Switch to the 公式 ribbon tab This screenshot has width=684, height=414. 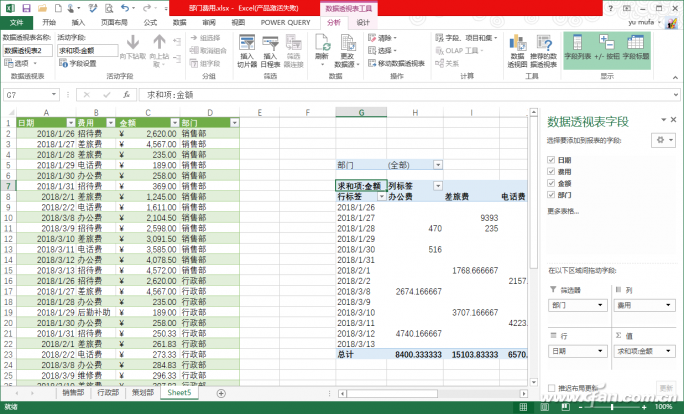150,22
